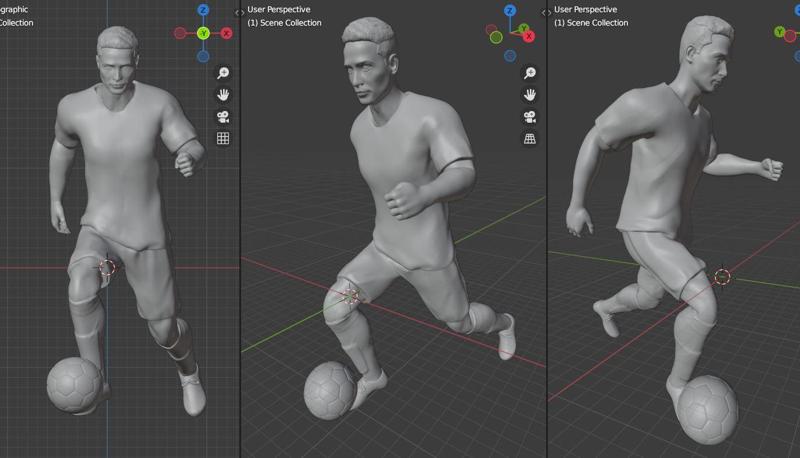This screenshot has height=458, width=800.
Task: Select the player's clenched fist in middle viewport
Action: pyautogui.click(x=406, y=200)
